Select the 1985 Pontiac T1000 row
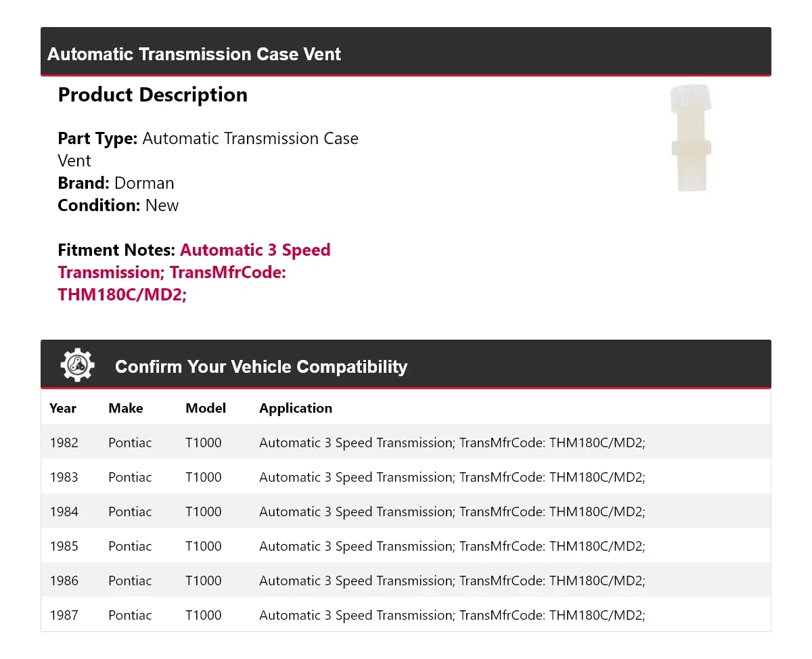The width and height of the screenshot is (812, 659). pyautogui.click(x=406, y=546)
